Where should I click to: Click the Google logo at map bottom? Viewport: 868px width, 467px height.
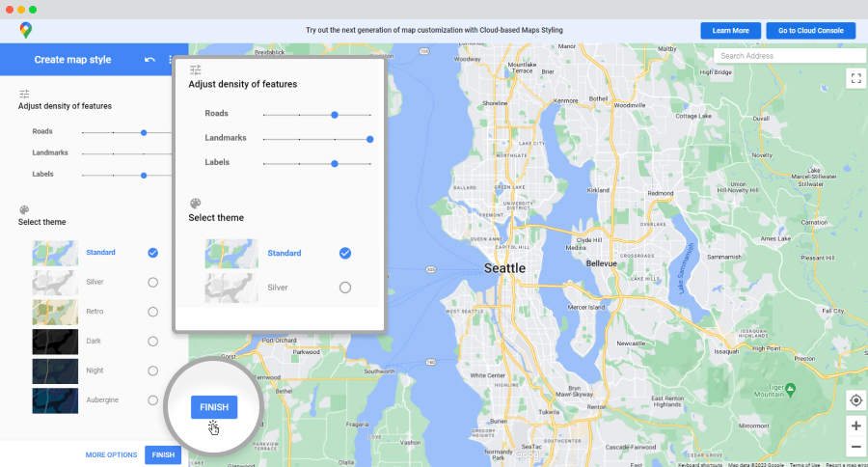coord(529,454)
